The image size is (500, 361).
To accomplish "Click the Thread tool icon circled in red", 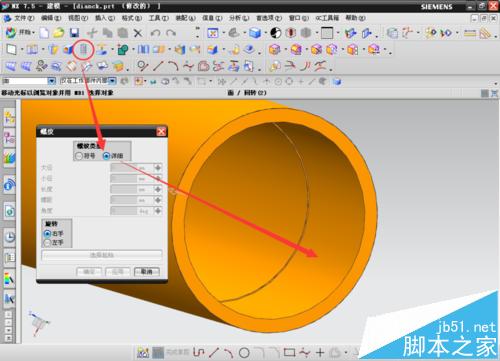I will (x=83, y=50).
